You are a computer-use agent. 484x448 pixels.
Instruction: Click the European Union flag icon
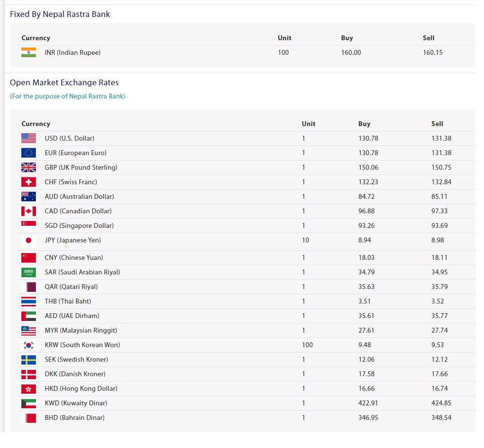(29, 153)
